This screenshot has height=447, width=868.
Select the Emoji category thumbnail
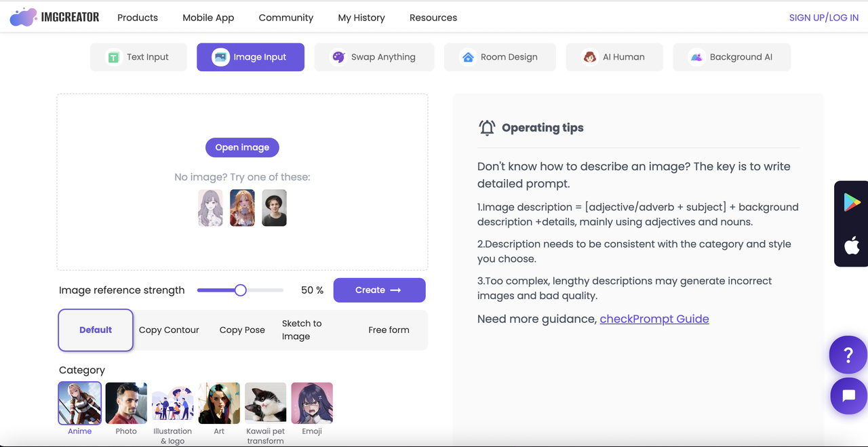(312, 403)
